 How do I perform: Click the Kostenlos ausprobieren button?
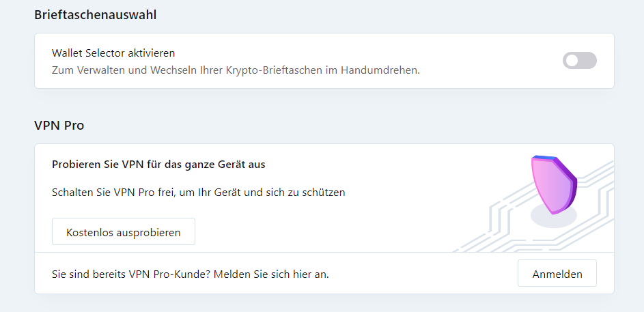pyautogui.click(x=123, y=232)
